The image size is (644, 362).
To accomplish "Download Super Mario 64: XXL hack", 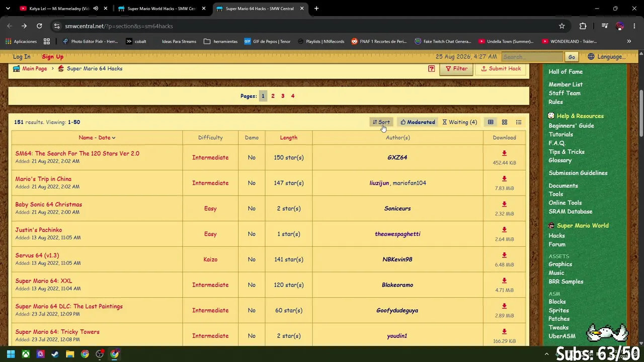I will click(504, 281).
